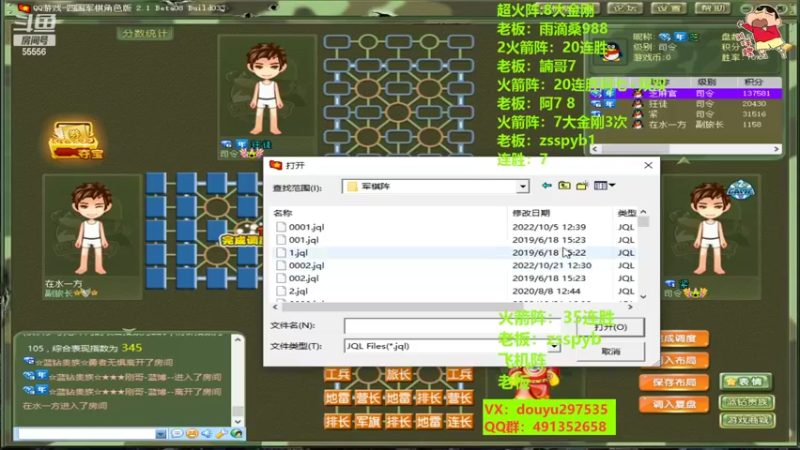Sort the player list by 级别 header
Screen dimensions: 800x450
(x=707, y=82)
